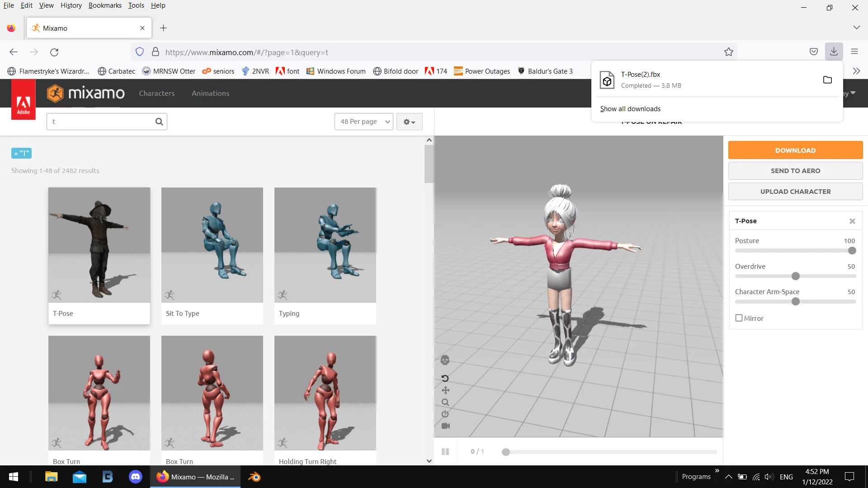Pause the animation playback
This screenshot has width=868, height=488.
[x=445, y=451]
